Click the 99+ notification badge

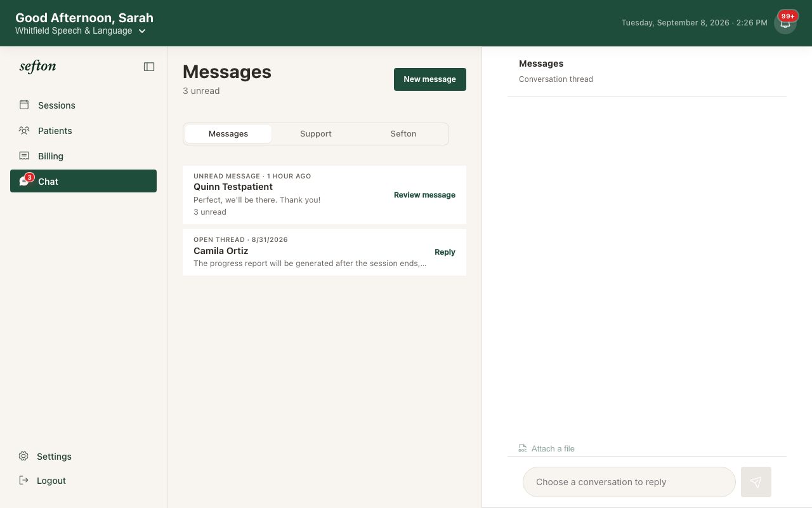(788, 16)
